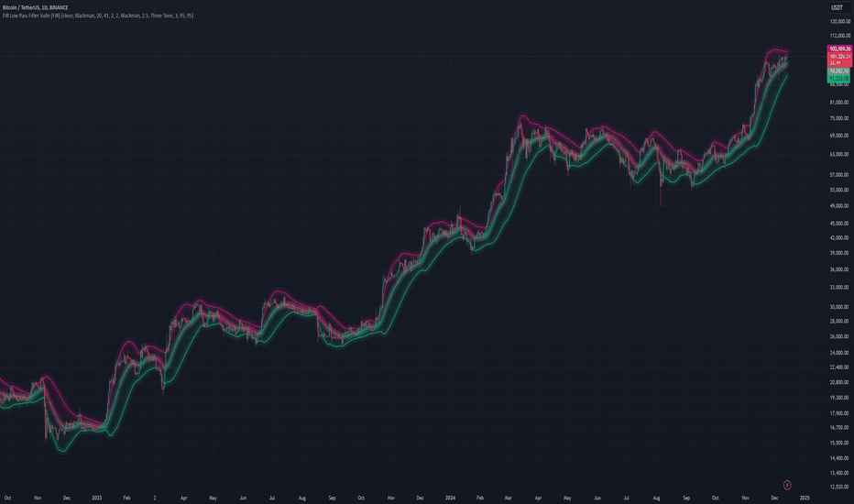Click the 14,400.00 price scale label
Screen dimensions: 854x504
pyautogui.click(x=840, y=459)
